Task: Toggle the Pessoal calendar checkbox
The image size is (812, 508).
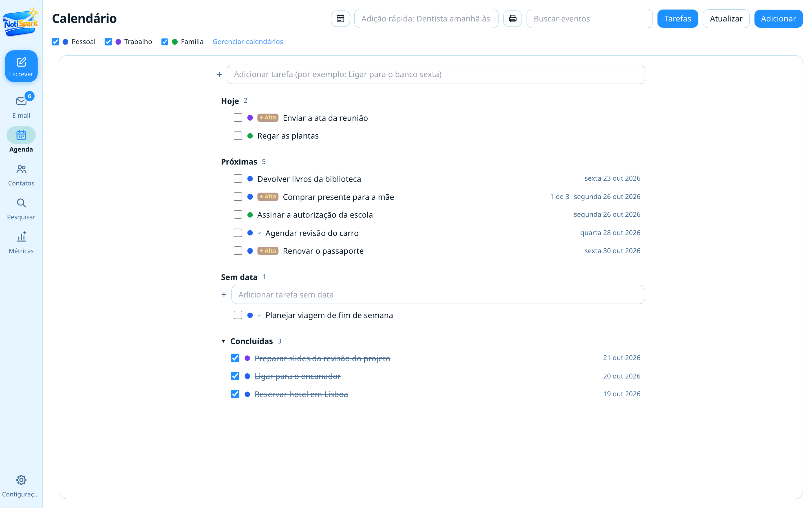Action: [x=55, y=42]
